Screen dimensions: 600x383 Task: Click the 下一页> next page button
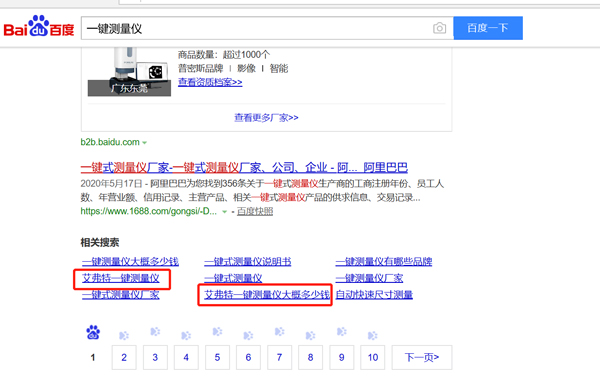click(x=422, y=357)
